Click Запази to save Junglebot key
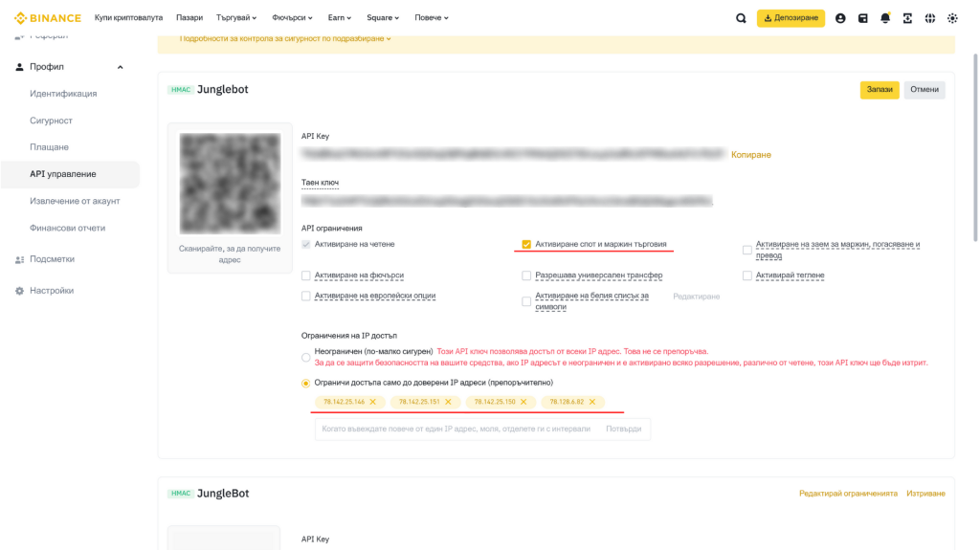The width and height of the screenshot is (980, 551). pos(880,90)
